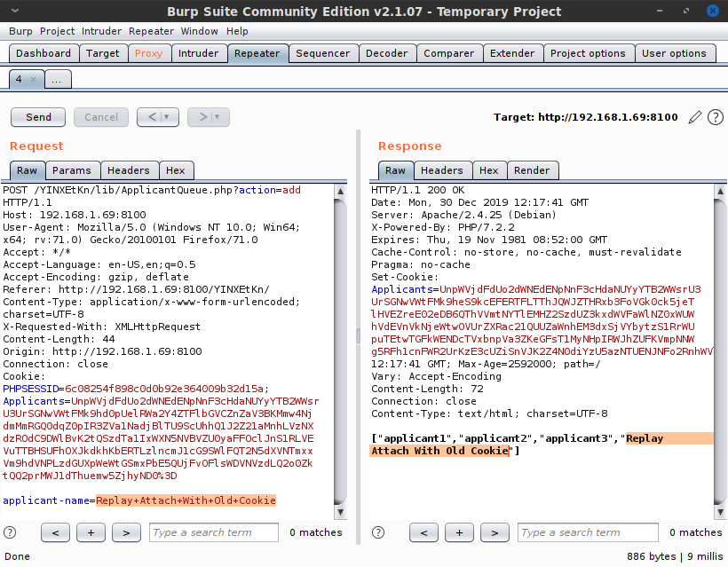Open a new Repeater tab via the ellipsis tab
This screenshot has height=567, width=728.
(x=56, y=79)
